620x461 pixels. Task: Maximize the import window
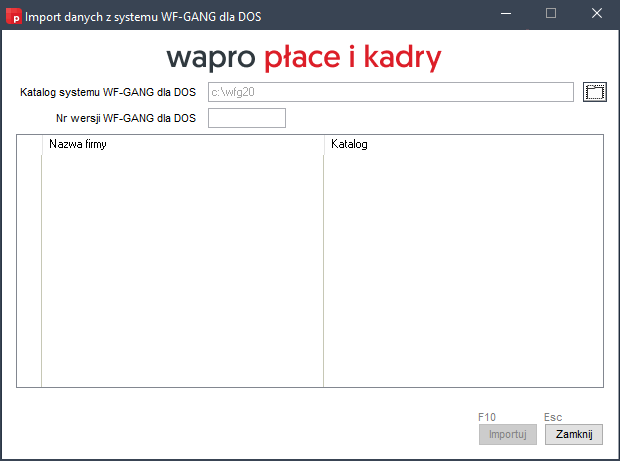[551, 14]
